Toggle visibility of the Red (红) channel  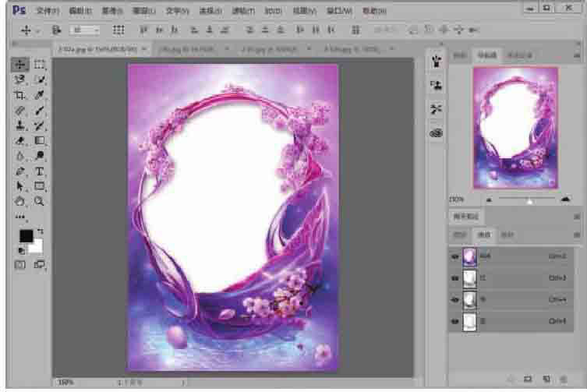click(x=455, y=277)
